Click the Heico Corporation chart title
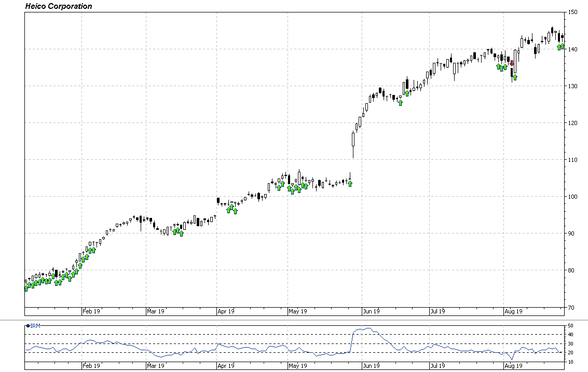 click(59, 6)
